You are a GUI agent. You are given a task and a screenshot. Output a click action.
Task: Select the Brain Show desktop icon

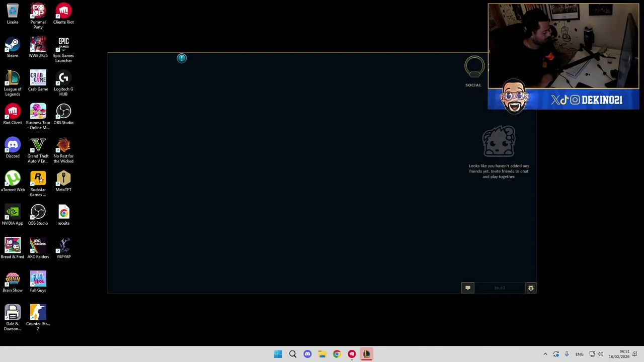(13, 282)
